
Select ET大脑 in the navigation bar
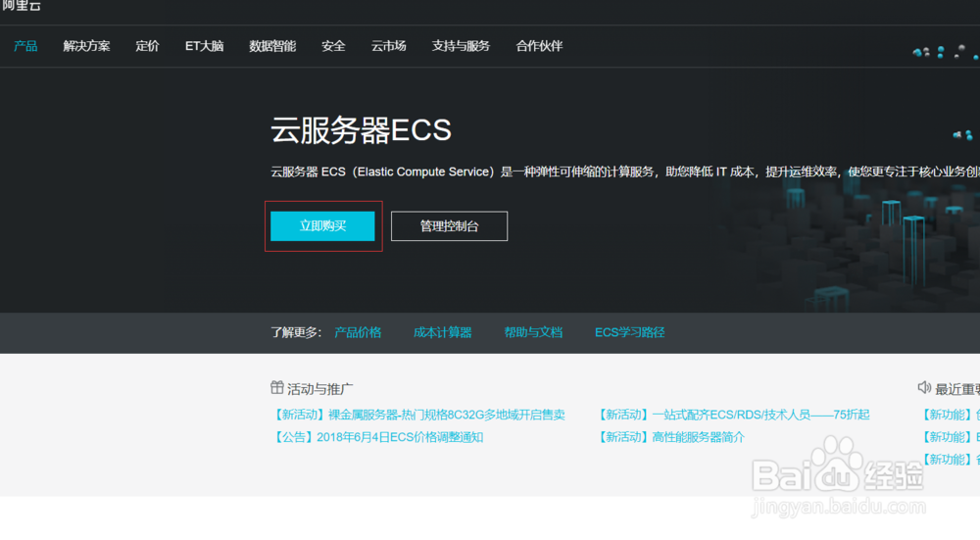click(x=205, y=46)
